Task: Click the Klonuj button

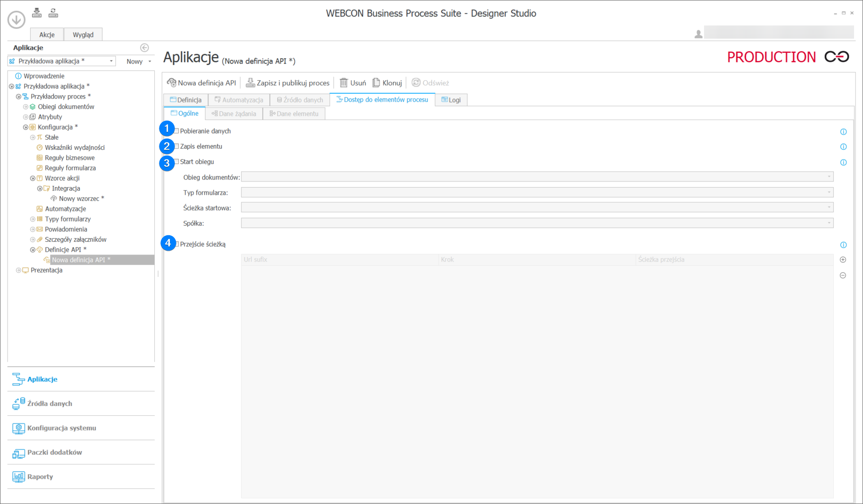Action: (x=387, y=83)
